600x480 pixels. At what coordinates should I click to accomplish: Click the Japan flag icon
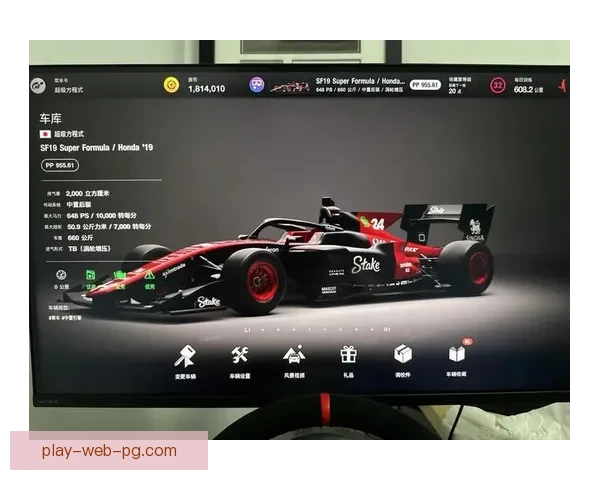45,134
